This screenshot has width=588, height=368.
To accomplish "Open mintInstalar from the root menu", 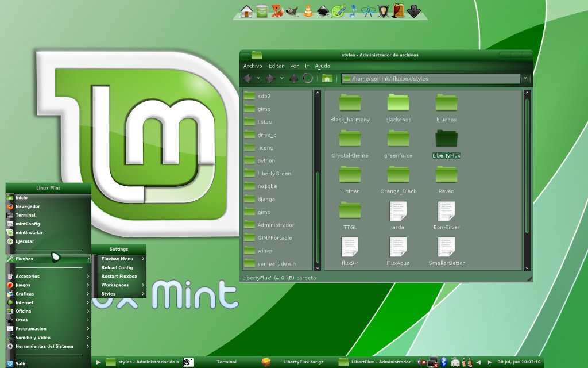I will point(48,232).
